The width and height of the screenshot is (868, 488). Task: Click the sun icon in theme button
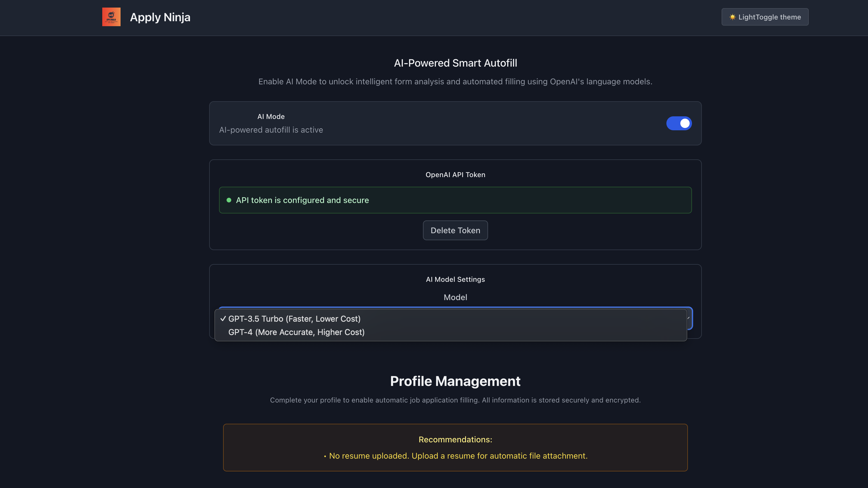tap(732, 17)
